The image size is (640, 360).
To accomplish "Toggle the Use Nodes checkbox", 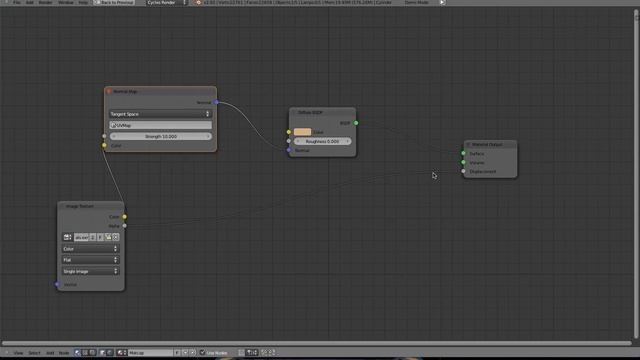I will [x=202, y=353].
